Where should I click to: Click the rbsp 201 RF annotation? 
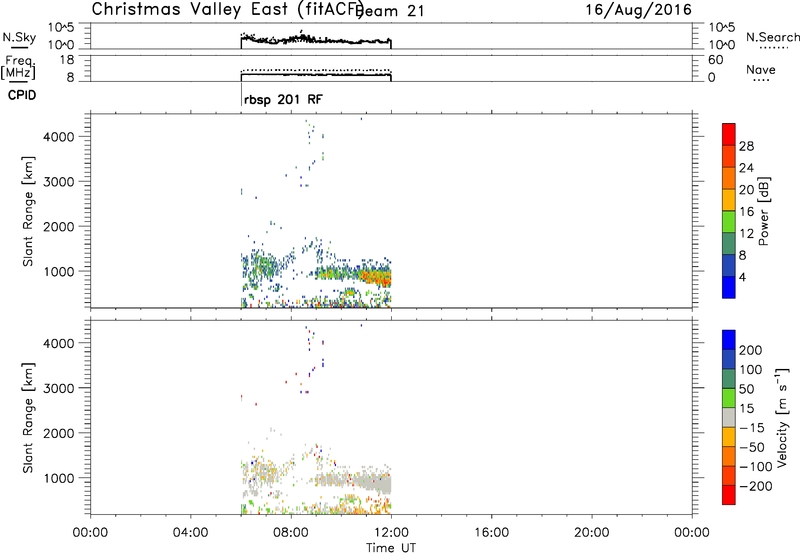click(x=283, y=99)
